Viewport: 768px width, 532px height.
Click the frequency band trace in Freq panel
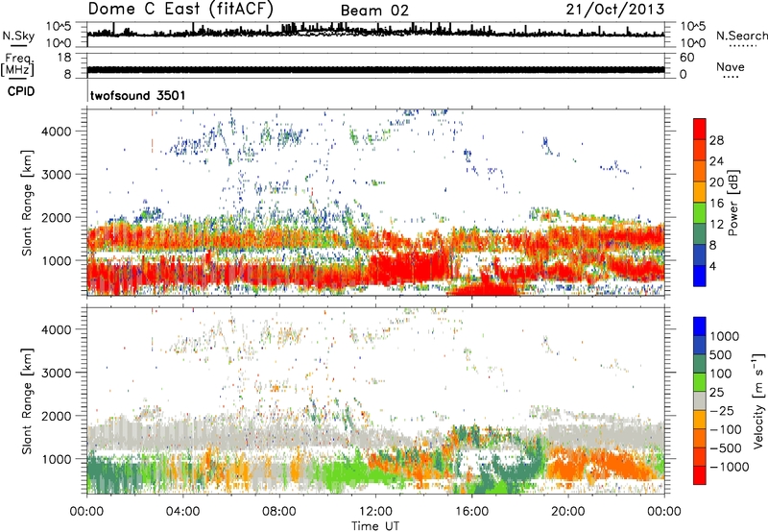pyautogui.click(x=375, y=69)
